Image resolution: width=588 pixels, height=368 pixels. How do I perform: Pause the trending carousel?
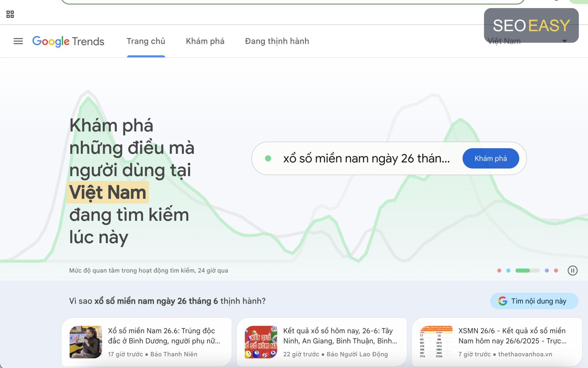point(573,270)
